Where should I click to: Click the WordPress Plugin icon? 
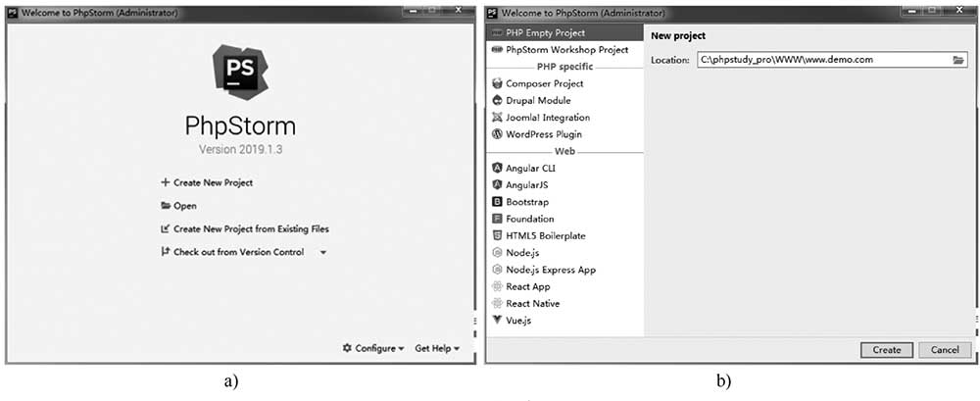498,134
